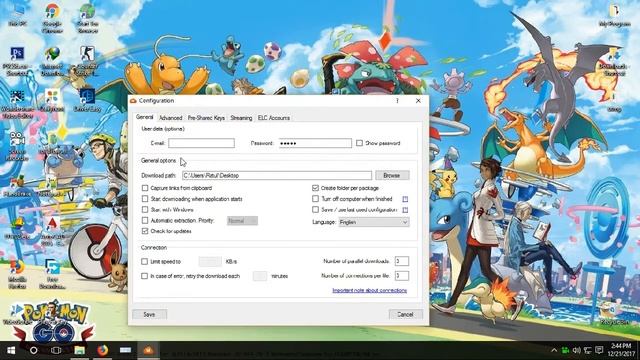Click the Password input field
Screen dimensions: 640x360
[x=315, y=143]
